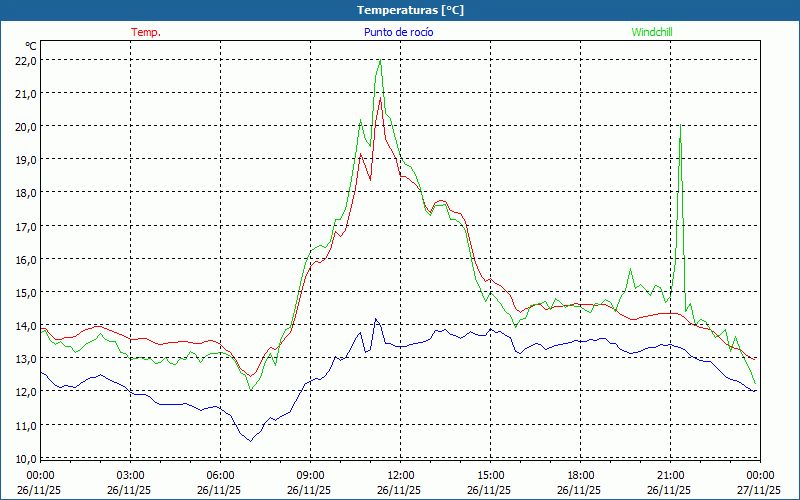Image resolution: width=800 pixels, height=500 pixels.
Task: Click the green Windchill spike just after 21:00
Action: [680, 126]
